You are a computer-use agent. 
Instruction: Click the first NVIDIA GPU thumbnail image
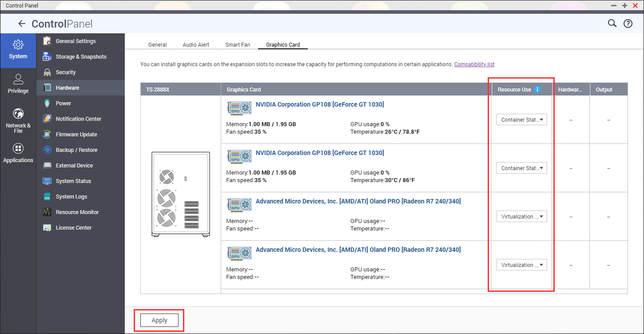(239, 107)
